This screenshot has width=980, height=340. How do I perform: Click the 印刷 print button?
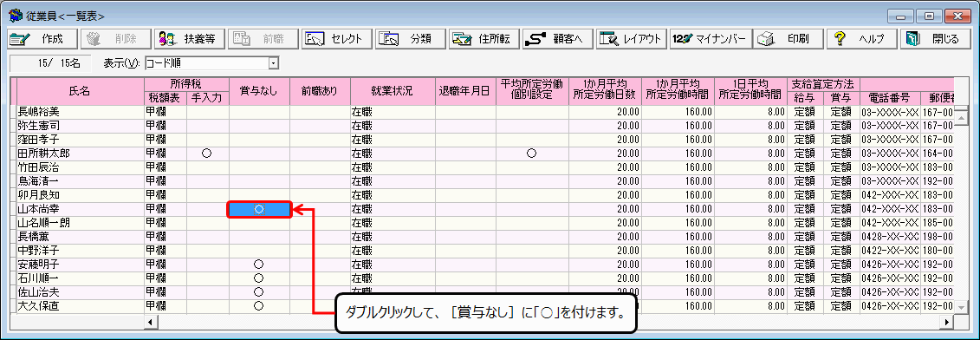(789, 39)
